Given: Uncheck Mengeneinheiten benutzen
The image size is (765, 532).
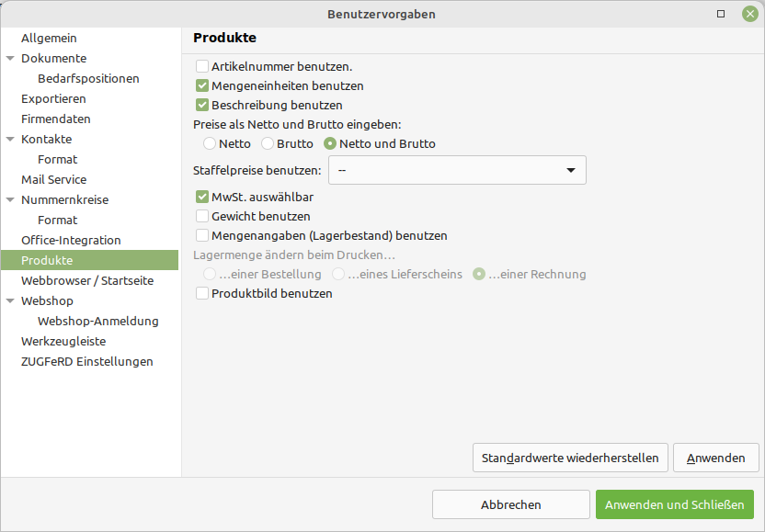Looking at the screenshot, I should pyautogui.click(x=202, y=85).
